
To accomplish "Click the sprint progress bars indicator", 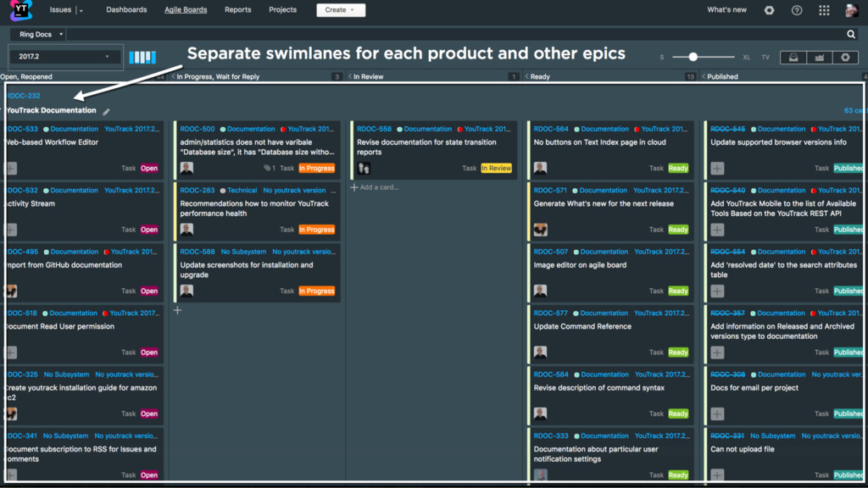I will 142,57.
